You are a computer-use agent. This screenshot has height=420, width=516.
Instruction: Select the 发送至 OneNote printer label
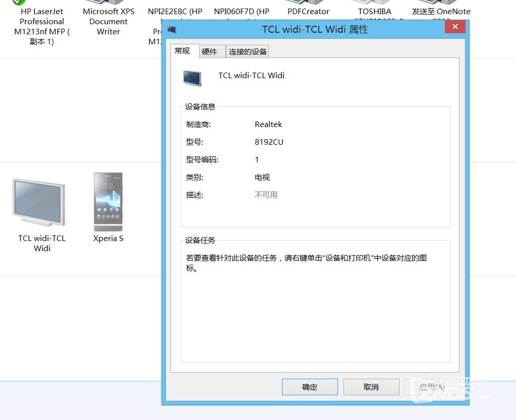point(441,12)
